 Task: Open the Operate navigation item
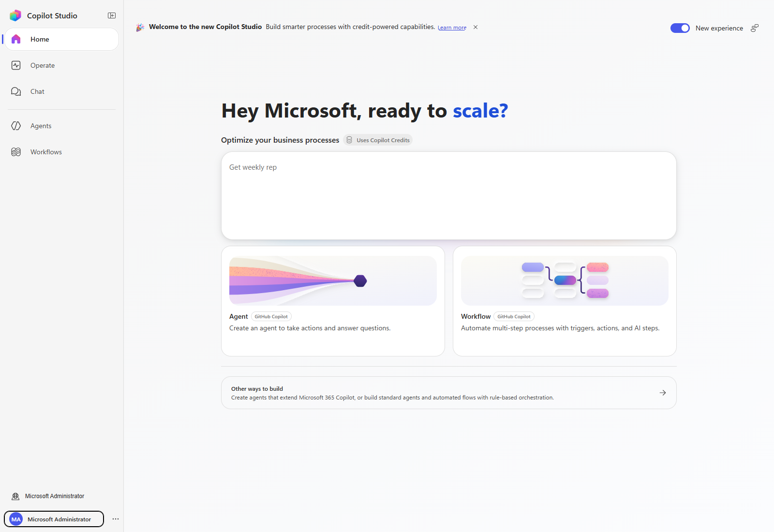pos(61,65)
